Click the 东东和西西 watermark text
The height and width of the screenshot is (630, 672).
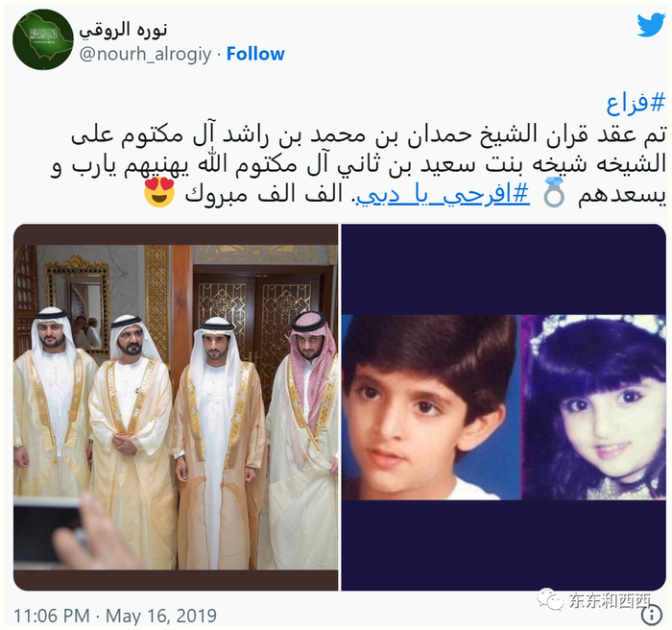tap(610, 600)
